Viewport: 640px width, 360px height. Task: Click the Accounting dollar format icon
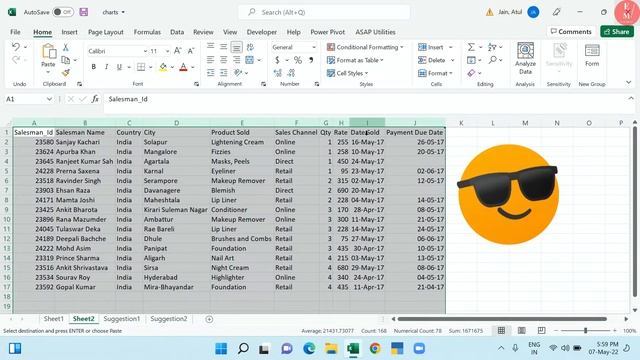point(278,60)
